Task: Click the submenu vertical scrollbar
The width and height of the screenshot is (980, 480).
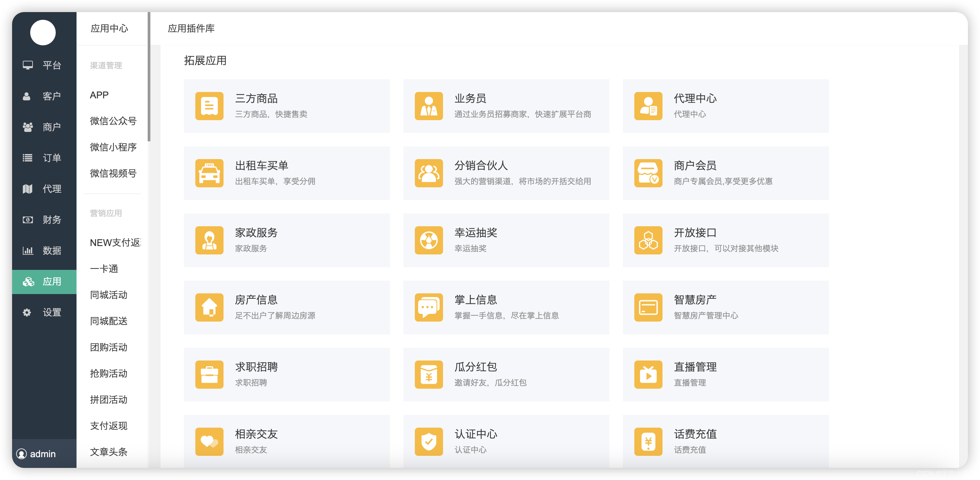Action: tap(149, 77)
